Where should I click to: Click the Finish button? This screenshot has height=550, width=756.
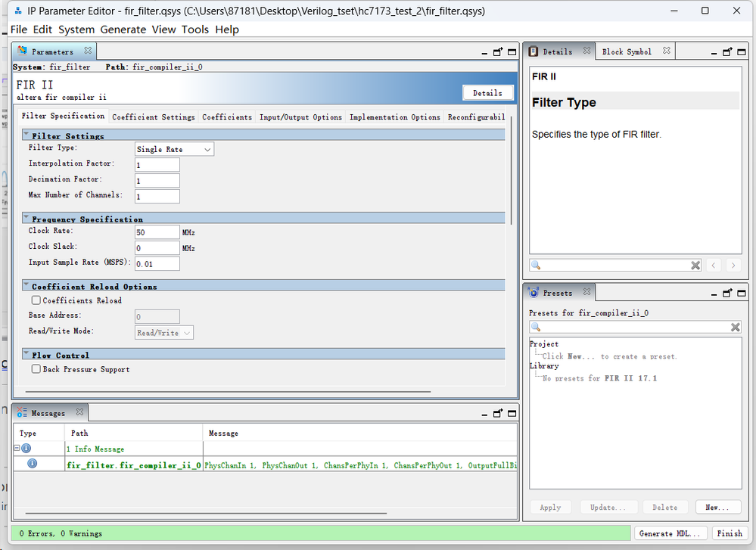730,533
